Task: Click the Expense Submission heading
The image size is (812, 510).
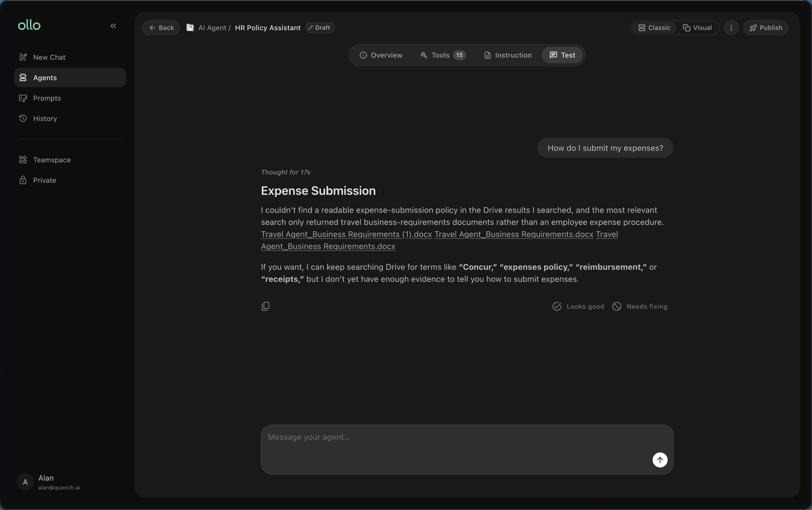Action: click(x=318, y=191)
